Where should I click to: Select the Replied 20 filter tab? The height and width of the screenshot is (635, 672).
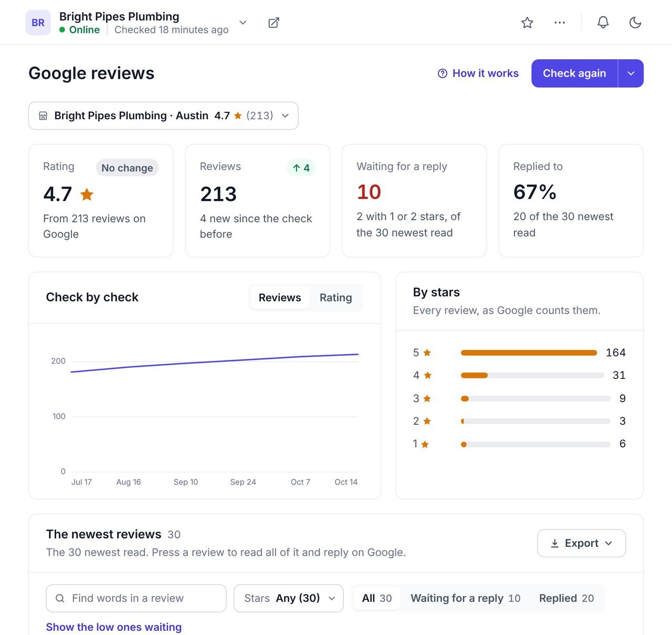pyautogui.click(x=566, y=598)
